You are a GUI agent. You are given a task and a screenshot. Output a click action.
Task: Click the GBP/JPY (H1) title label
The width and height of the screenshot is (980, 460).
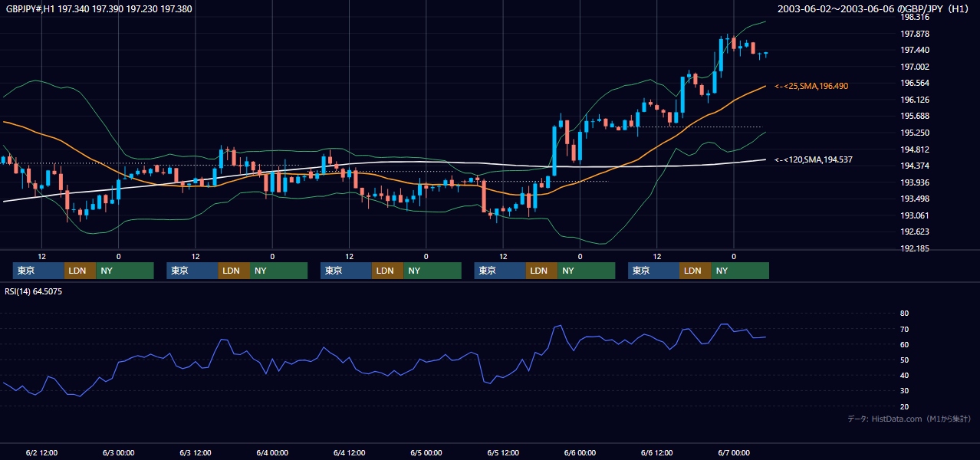[937, 9]
